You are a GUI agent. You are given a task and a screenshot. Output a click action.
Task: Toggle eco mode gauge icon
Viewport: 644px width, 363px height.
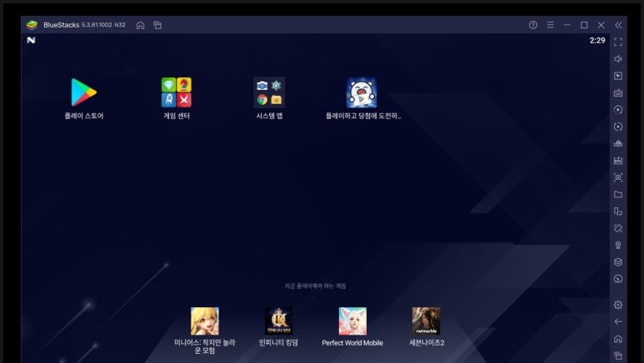pos(618,279)
